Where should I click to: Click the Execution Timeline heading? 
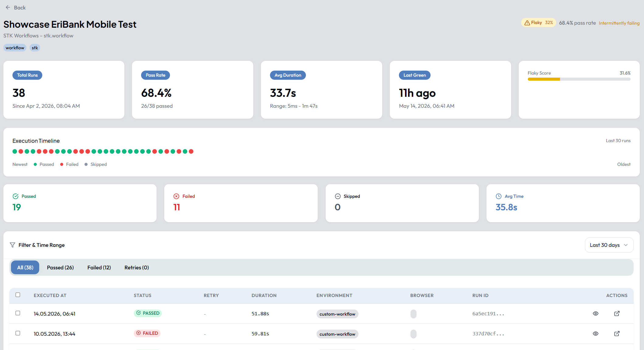(36, 141)
